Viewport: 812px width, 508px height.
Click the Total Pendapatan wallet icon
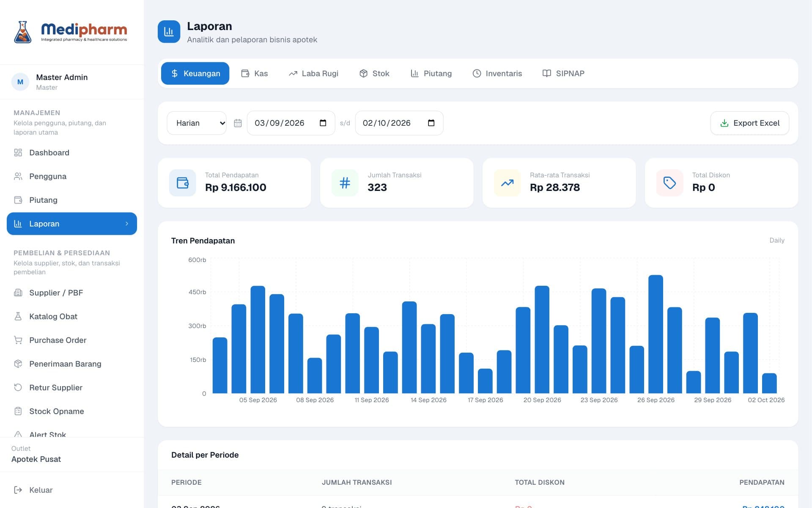(x=183, y=183)
